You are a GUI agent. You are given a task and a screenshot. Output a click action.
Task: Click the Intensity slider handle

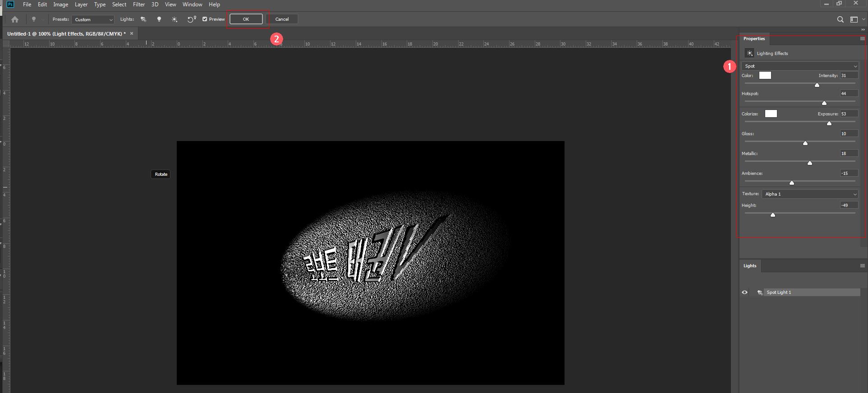click(817, 85)
